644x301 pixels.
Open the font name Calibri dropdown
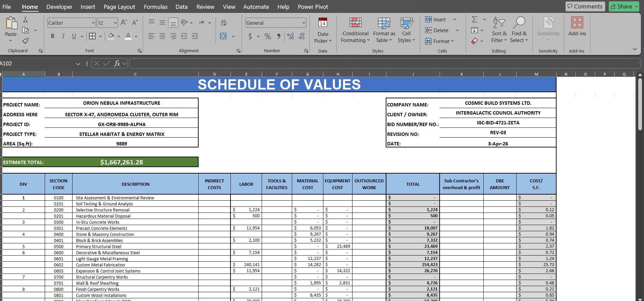93,23
